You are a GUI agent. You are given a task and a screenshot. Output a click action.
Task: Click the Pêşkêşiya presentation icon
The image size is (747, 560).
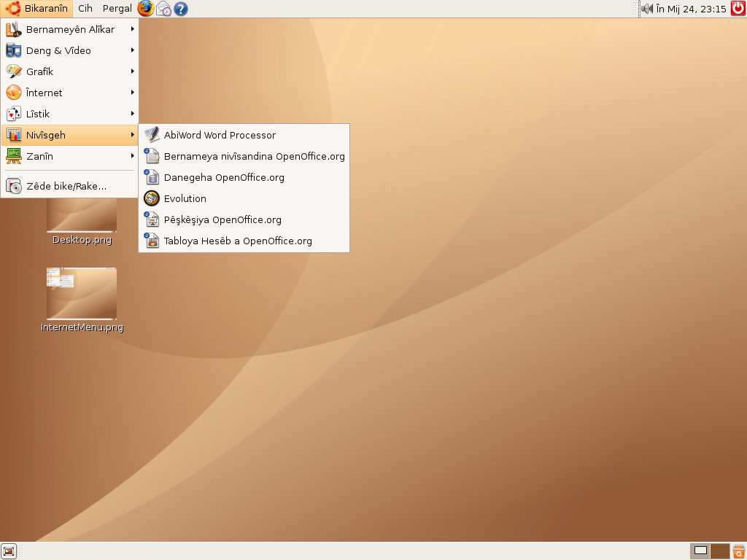[x=152, y=219]
